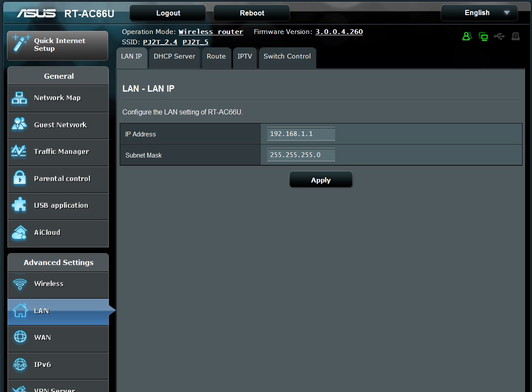Switch to the DHCP Server tab
The width and height of the screenshot is (532, 392).
pos(174,57)
